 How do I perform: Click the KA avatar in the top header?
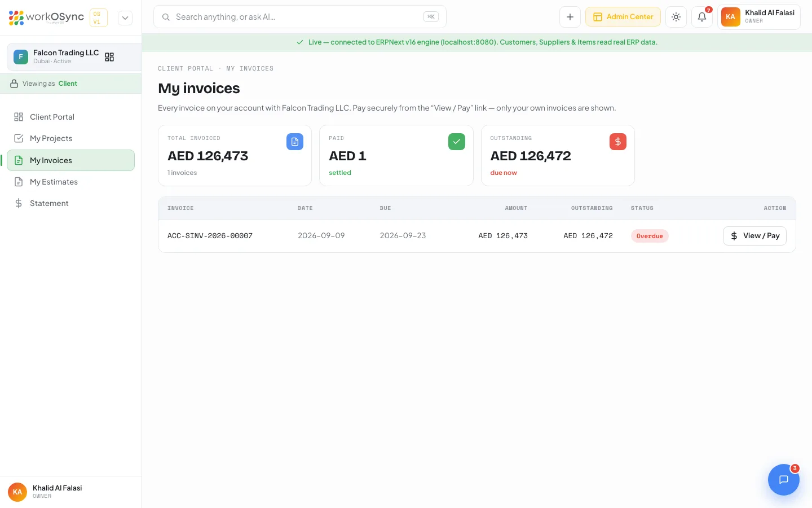(x=731, y=17)
